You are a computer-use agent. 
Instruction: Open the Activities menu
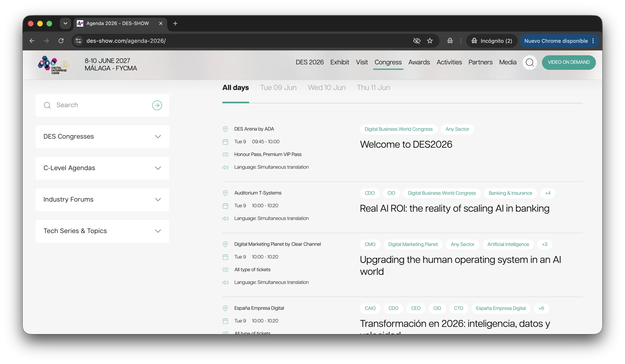[449, 62]
